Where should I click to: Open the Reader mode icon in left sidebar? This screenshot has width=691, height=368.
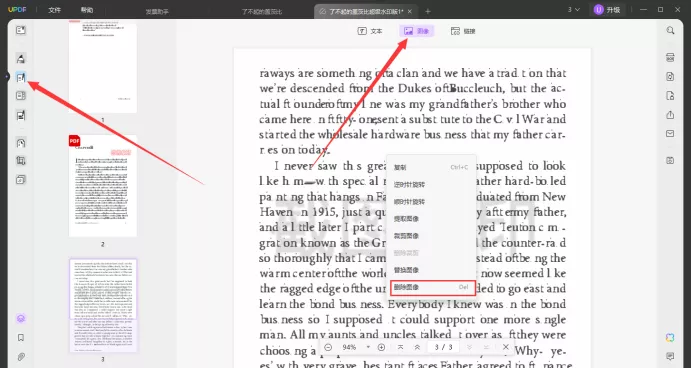coord(21,30)
